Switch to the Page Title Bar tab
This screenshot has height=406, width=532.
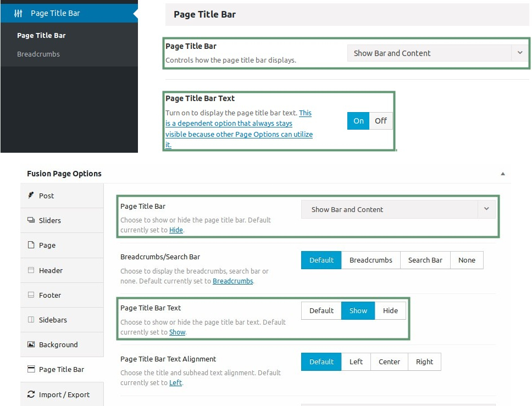[x=62, y=369]
